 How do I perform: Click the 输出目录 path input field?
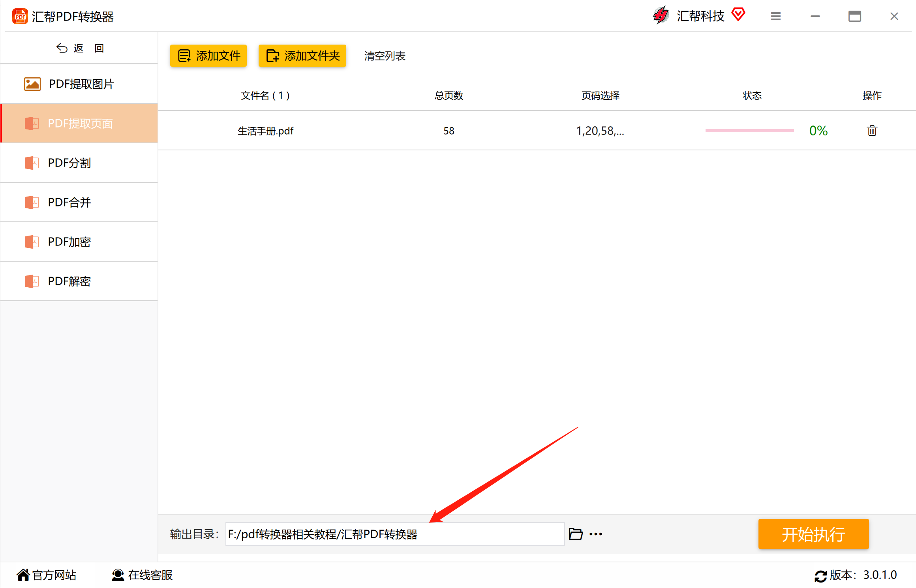tap(395, 534)
